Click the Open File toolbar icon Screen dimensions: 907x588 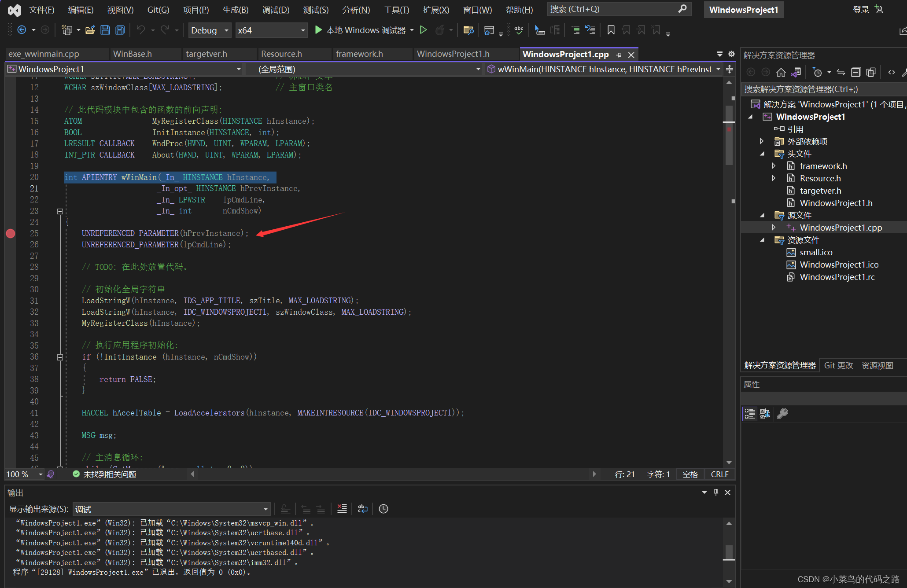point(90,30)
